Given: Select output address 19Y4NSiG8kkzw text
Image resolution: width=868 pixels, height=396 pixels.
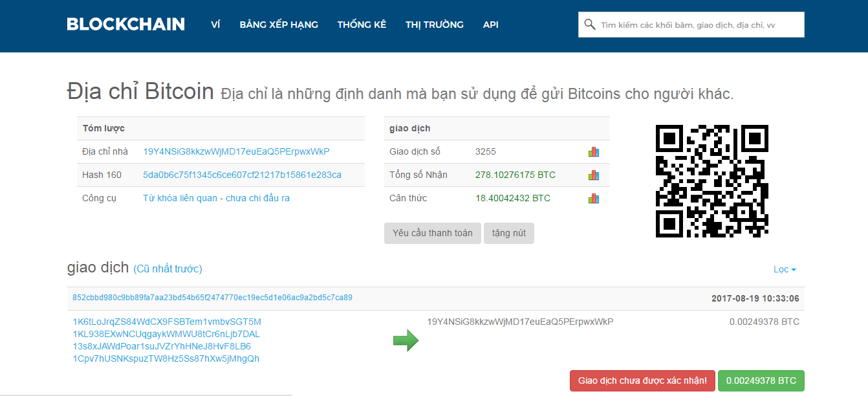Looking at the screenshot, I should click(x=520, y=322).
